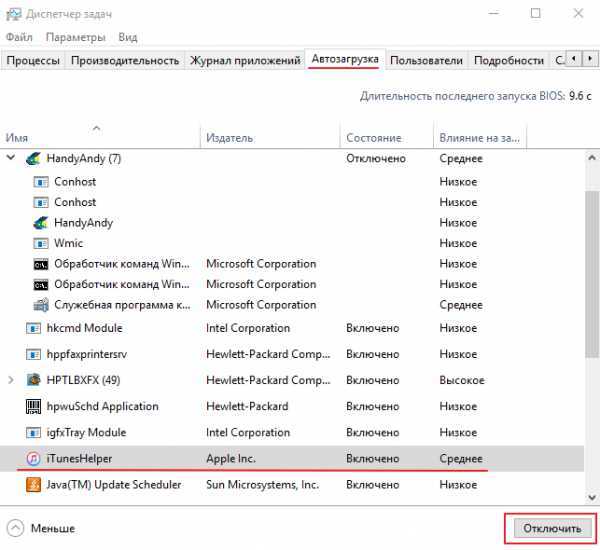Image resolution: width=600 pixels, height=550 pixels.
Task: Sort by the Влияние на за... column header
Action: (x=479, y=137)
